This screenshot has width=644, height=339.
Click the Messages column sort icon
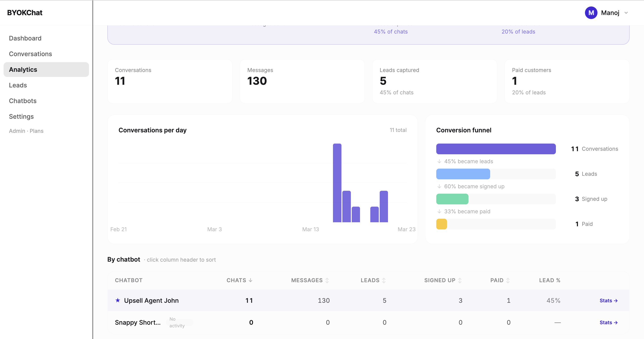[x=327, y=280]
